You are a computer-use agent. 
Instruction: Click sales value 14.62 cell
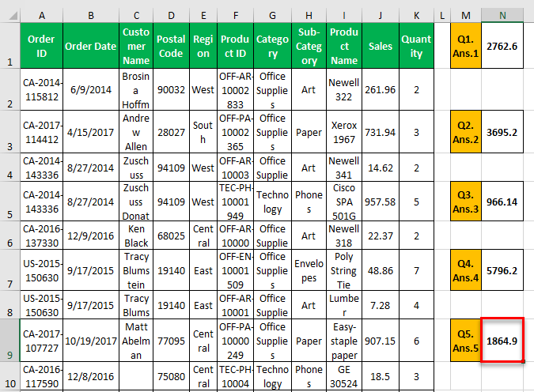coord(381,168)
